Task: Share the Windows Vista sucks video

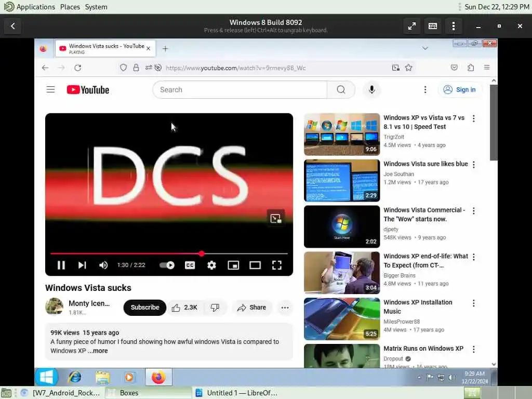Action: click(x=252, y=308)
